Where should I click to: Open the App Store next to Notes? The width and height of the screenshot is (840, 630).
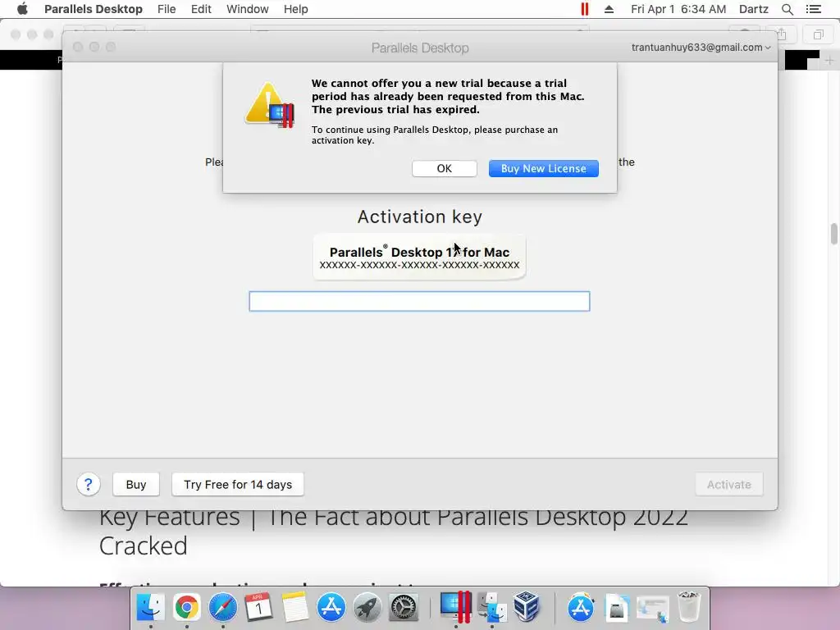tap(331, 607)
